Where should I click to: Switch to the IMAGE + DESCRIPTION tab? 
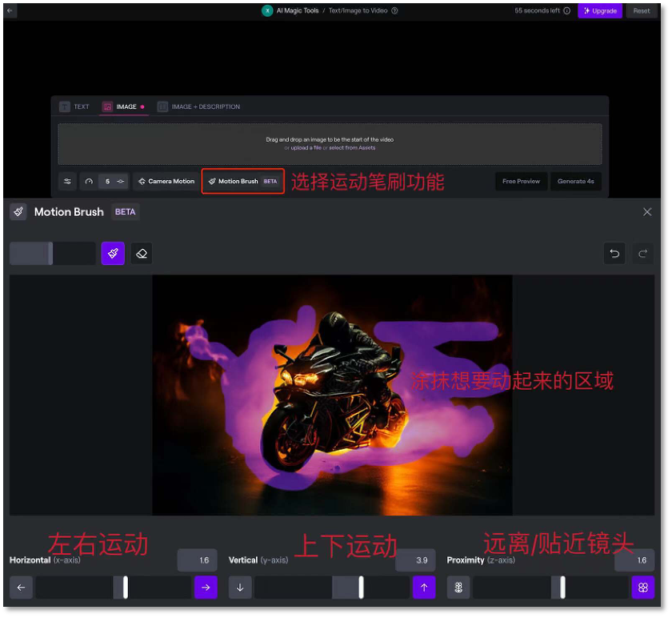(198, 106)
